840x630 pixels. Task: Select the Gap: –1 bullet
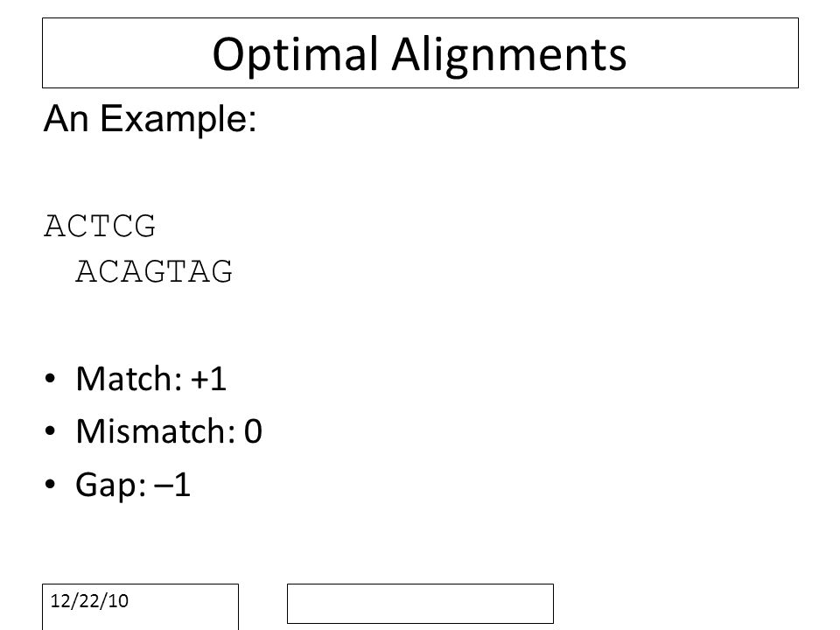[133, 485]
